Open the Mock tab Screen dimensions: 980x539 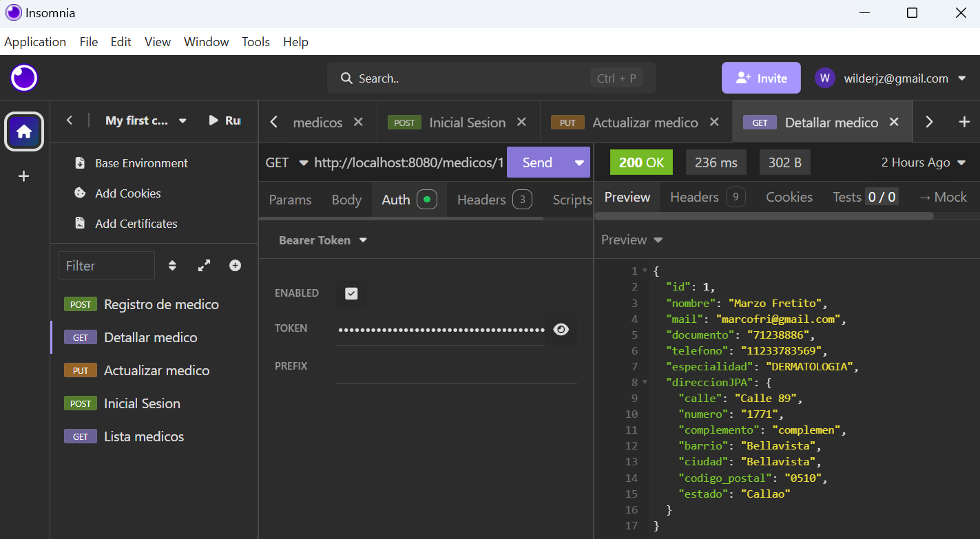[943, 197]
